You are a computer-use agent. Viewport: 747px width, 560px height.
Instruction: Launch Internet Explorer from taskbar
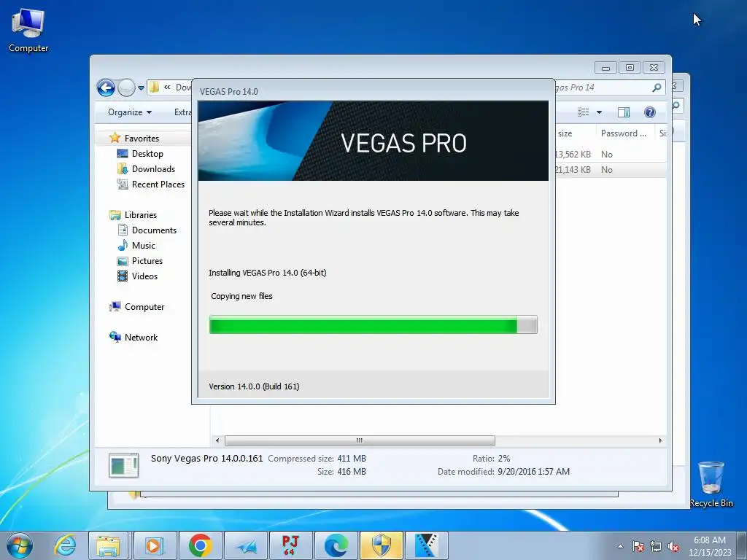coord(65,545)
